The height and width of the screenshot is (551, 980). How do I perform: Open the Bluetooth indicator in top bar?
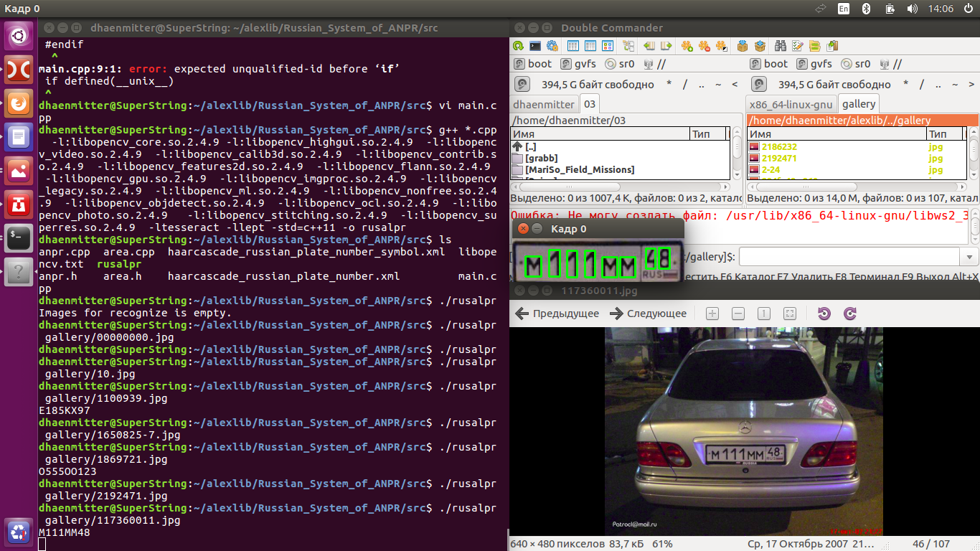click(866, 9)
